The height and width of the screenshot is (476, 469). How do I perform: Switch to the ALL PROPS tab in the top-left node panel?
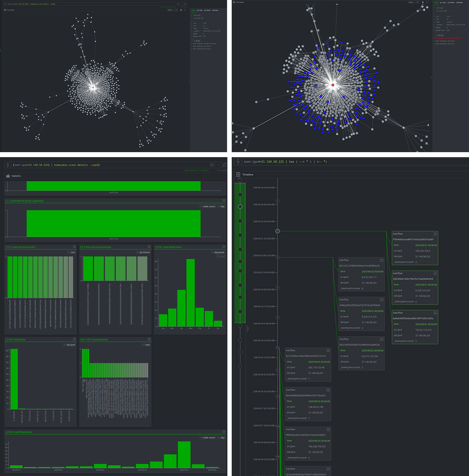(x=207, y=10)
